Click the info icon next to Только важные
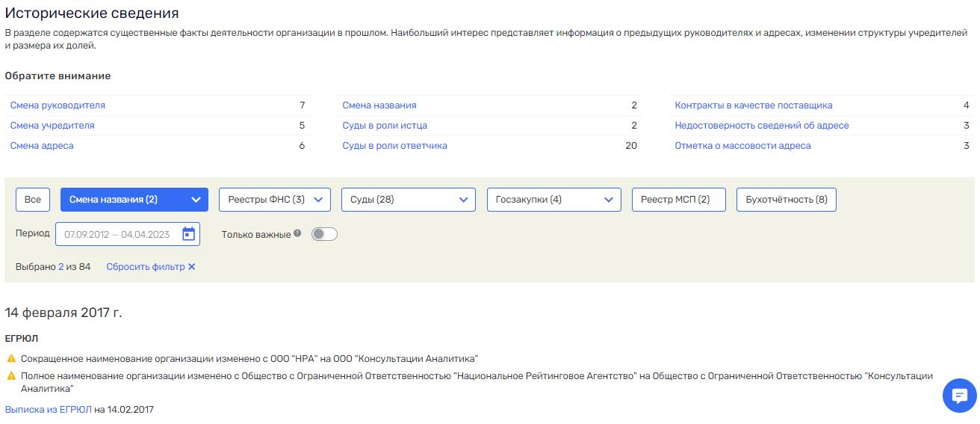 (x=297, y=233)
